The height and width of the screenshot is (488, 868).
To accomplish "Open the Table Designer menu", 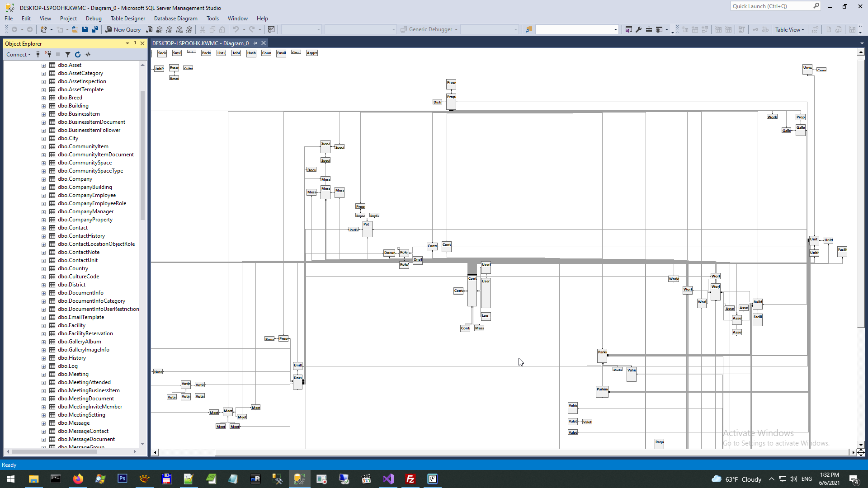I will [128, 19].
